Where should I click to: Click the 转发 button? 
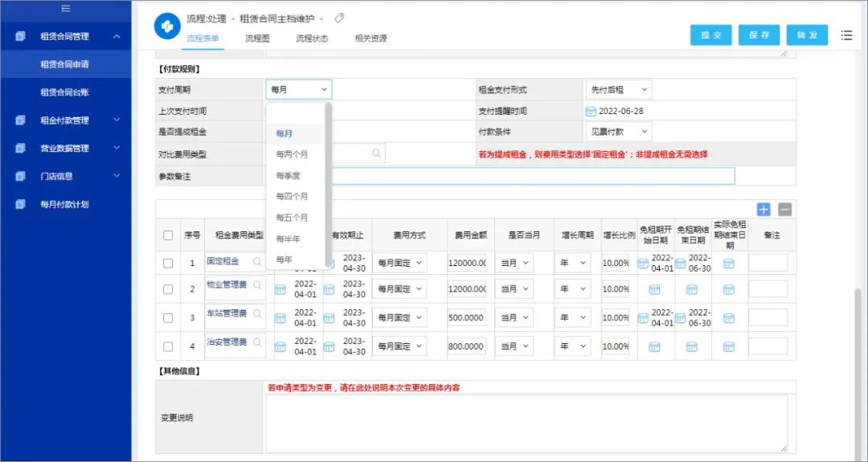tap(807, 35)
